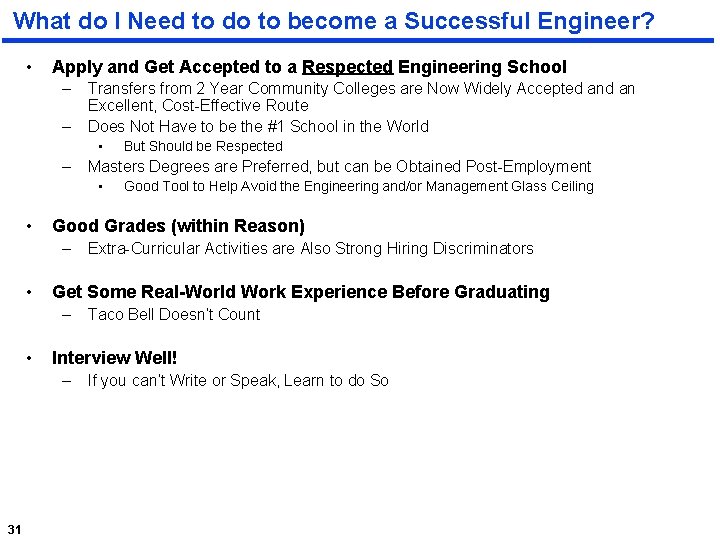This screenshot has width=720, height=540.
Task: Click the Excellent, Cost-Effective Route text
Action: [198, 106]
